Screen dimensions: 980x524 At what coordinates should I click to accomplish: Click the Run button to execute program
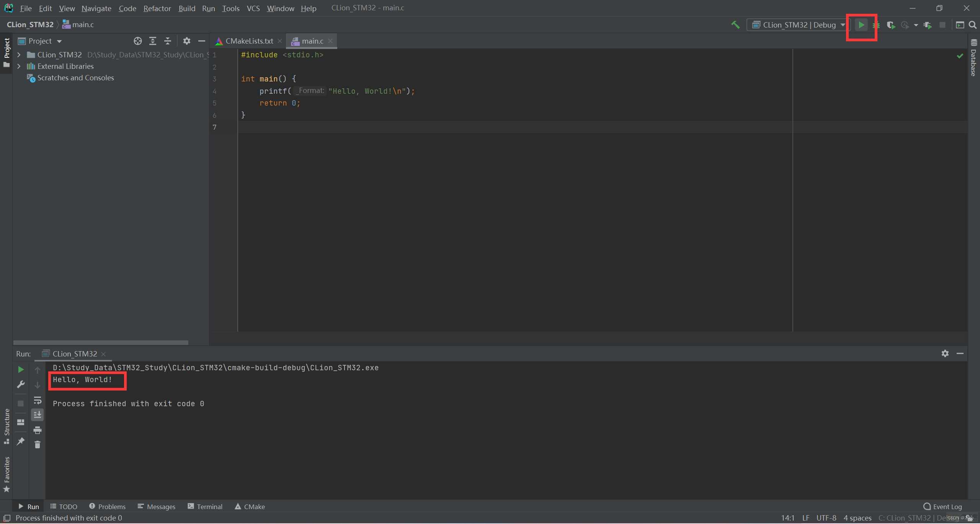(860, 24)
